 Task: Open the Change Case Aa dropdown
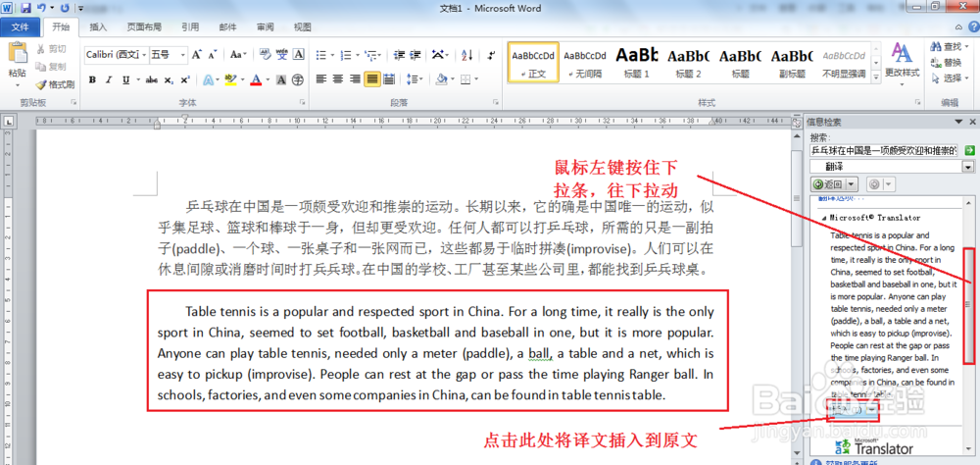238,55
